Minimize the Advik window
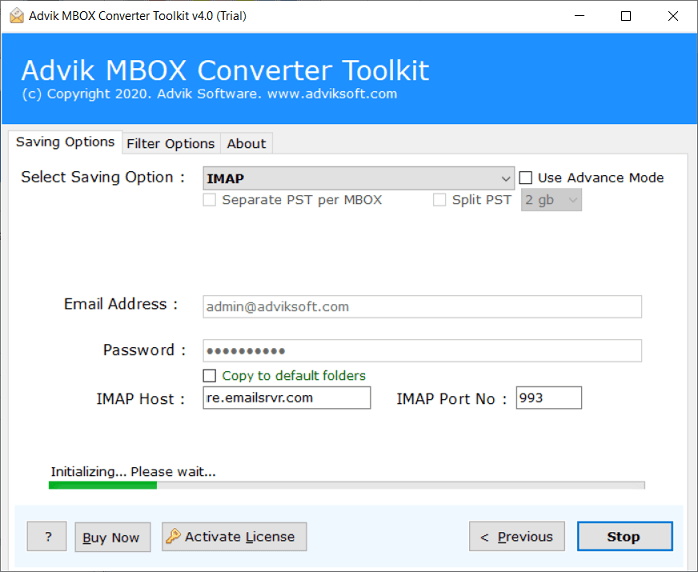The width and height of the screenshot is (698, 572). (x=580, y=16)
